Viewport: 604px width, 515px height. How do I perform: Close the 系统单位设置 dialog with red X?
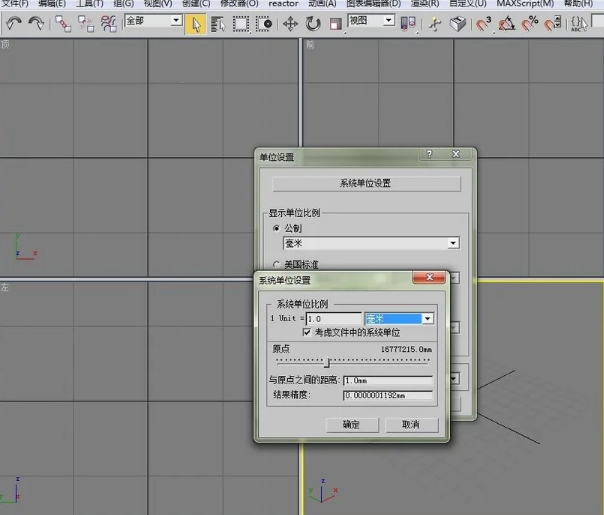430,277
